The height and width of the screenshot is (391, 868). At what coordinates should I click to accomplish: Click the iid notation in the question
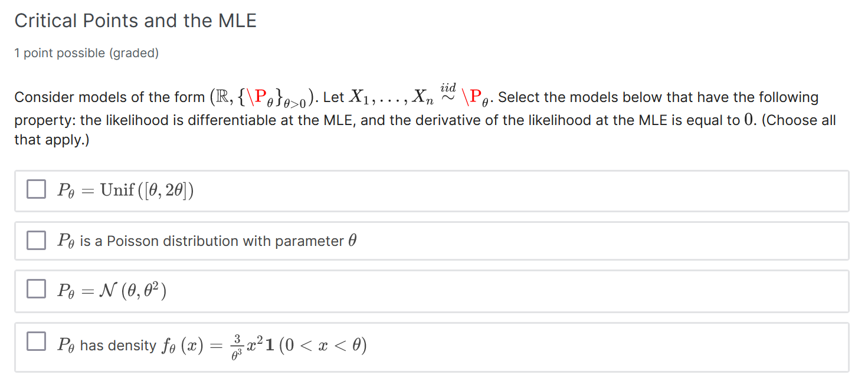pos(447,88)
